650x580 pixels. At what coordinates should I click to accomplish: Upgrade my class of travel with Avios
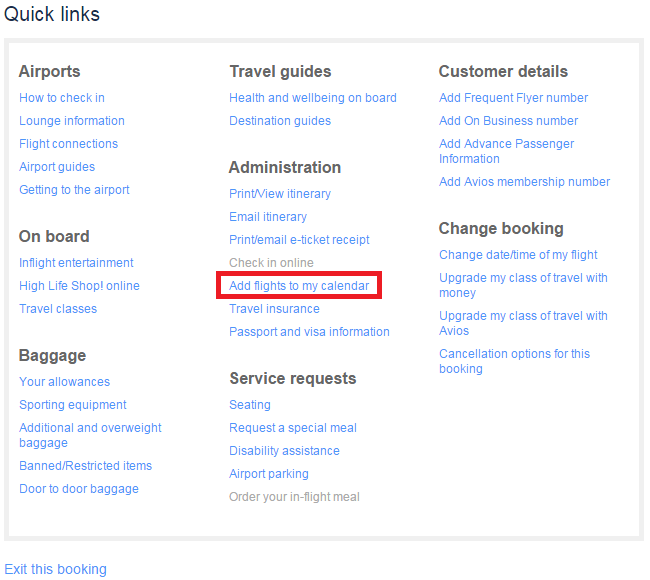[523, 323]
